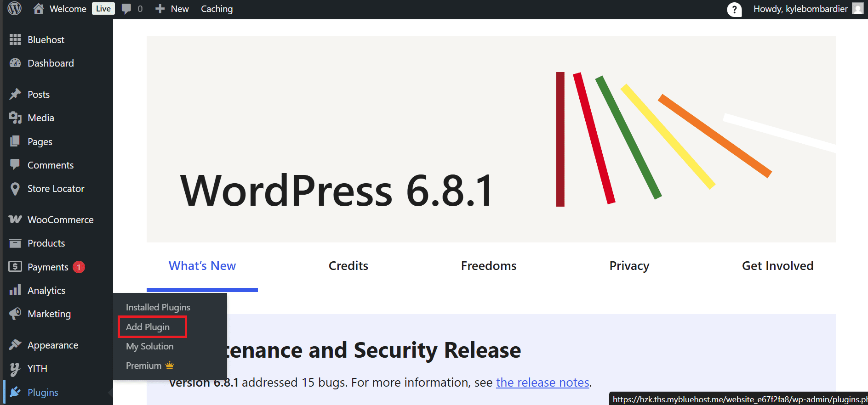Click the Appearance paintbrush icon
868x405 pixels.
click(15, 344)
